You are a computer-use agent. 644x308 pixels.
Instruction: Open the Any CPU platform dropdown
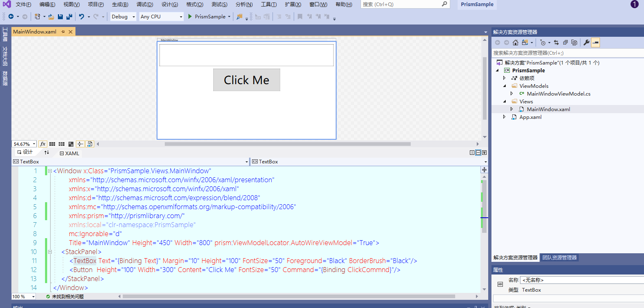tap(161, 17)
